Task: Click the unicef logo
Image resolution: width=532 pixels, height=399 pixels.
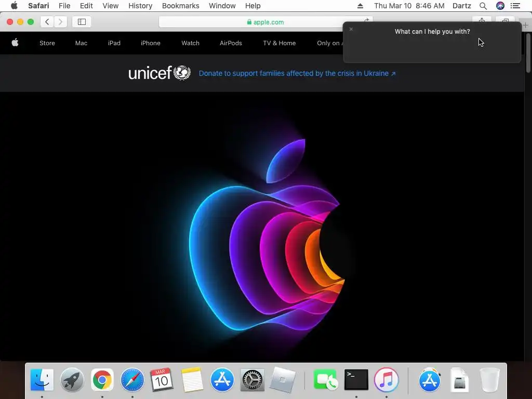Action: point(159,73)
